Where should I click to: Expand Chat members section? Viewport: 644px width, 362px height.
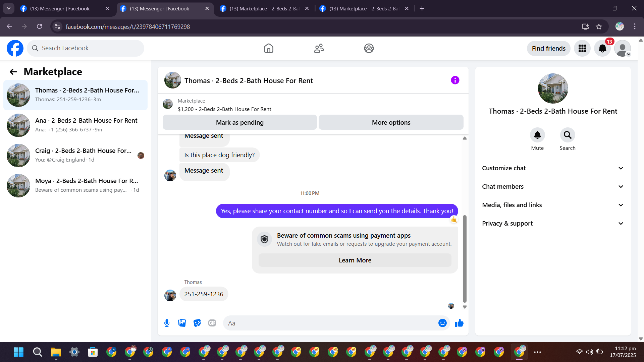point(553,187)
